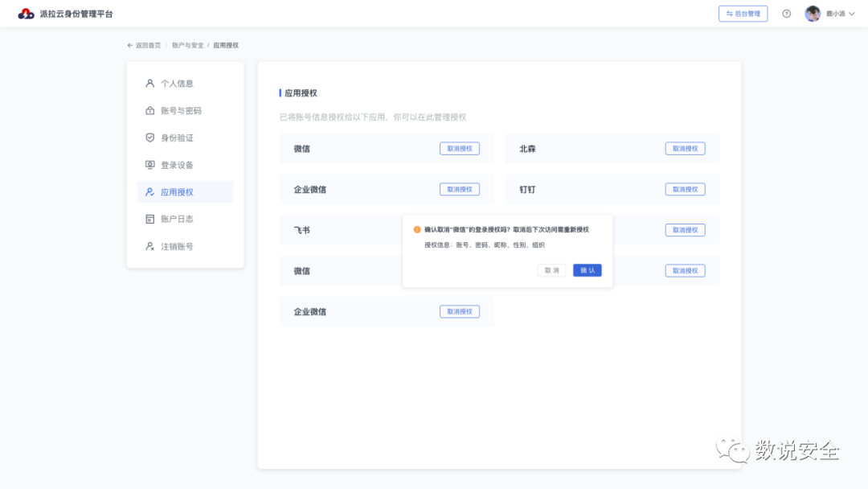Click the 身份验证 shield icon
The width and height of the screenshot is (868, 489).
click(149, 138)
